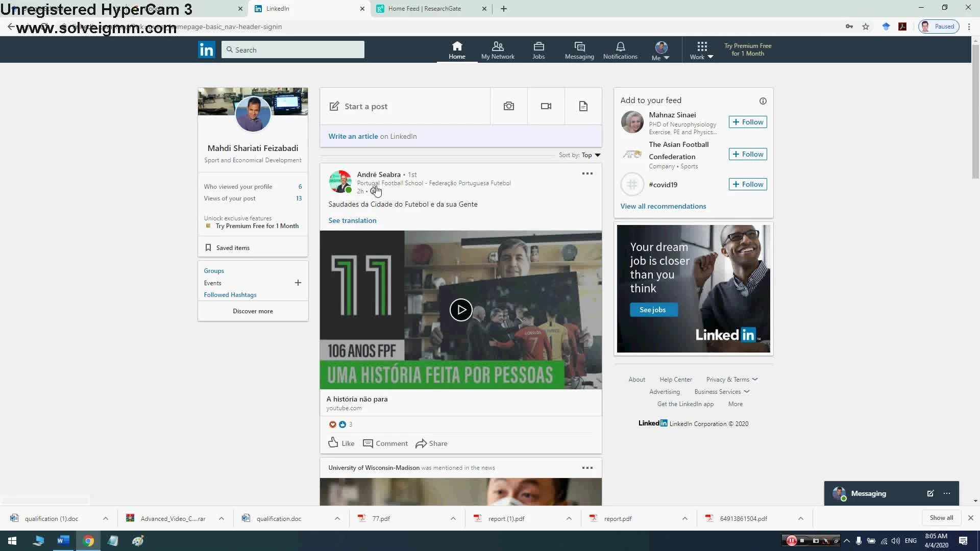The image size is (980, 551).
Task: Close the LinkedIn browser tab
Action: pyautogui.click(x=362, y=9)
